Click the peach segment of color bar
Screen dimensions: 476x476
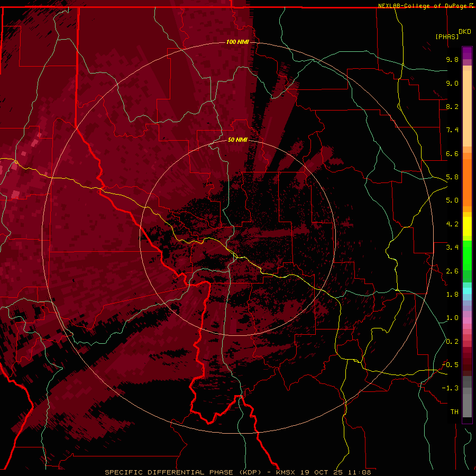(x=467, y=109)
